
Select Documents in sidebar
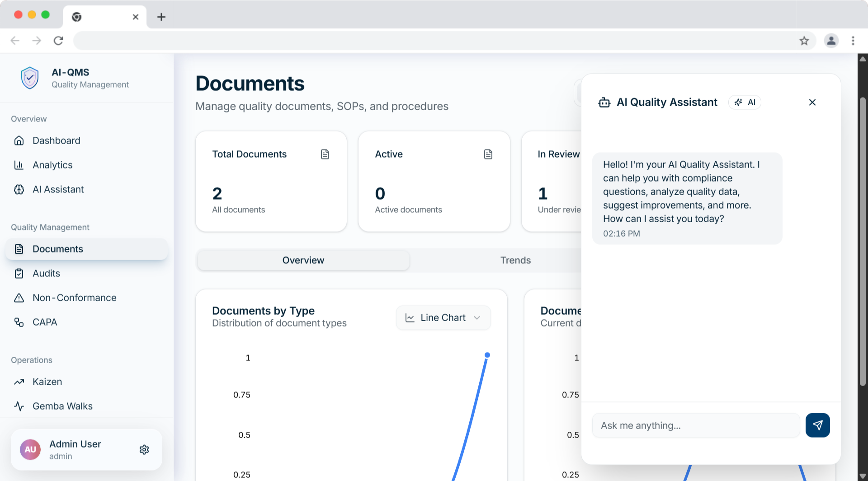pos(86,249)
